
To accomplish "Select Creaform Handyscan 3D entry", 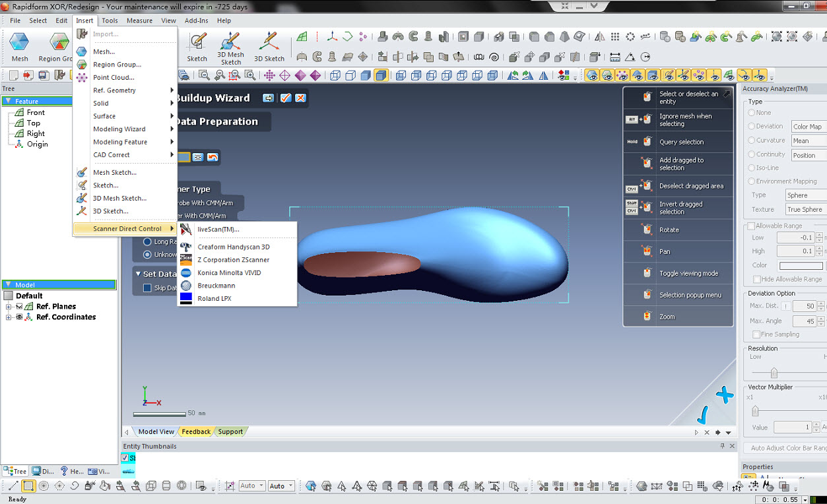I will [x=234, y=247].
